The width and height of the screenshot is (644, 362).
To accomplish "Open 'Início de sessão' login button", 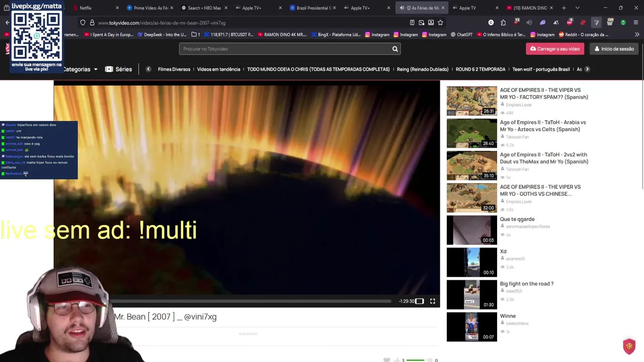I will coord(614,49).
